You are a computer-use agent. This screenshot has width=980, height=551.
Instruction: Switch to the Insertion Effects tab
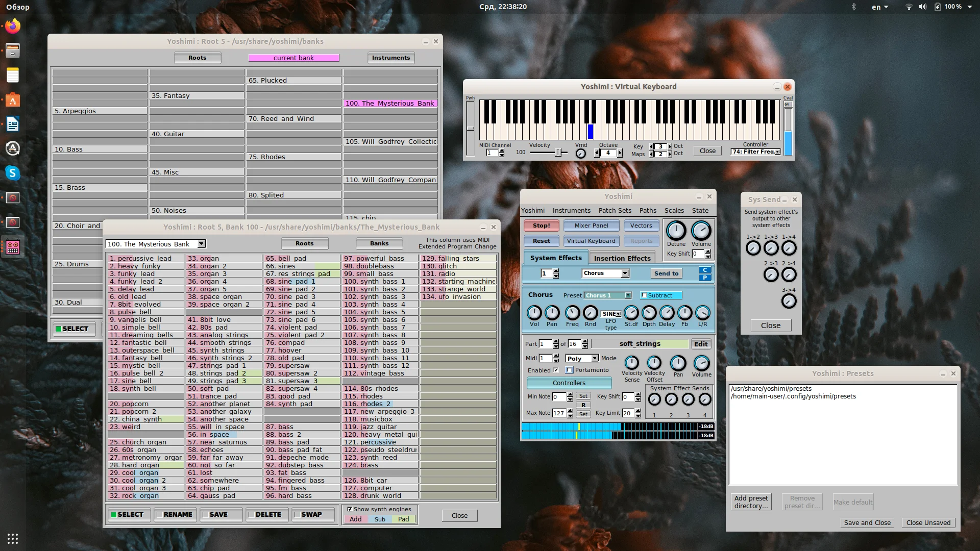tap(622, 258)
